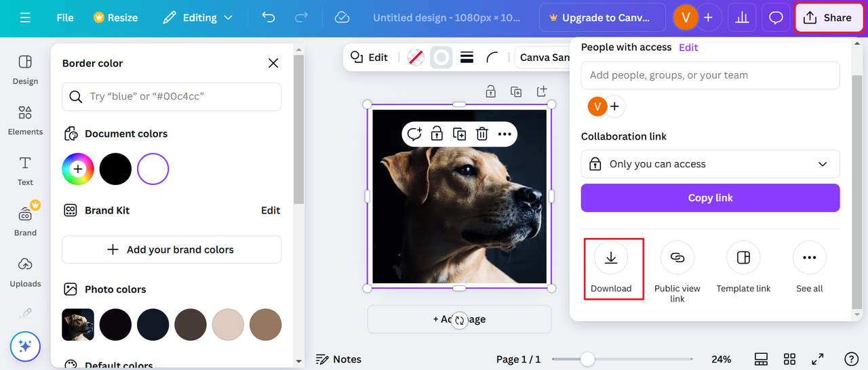Screen dimensions: 868x370
Task: Select the black document color swatch
Action: pos(115,169)
